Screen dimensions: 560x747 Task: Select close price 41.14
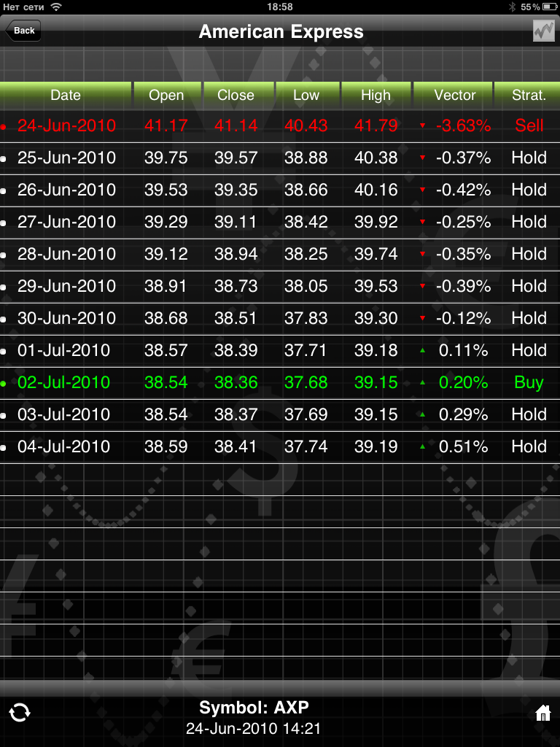pyautogui.click(x=236, y=125)
